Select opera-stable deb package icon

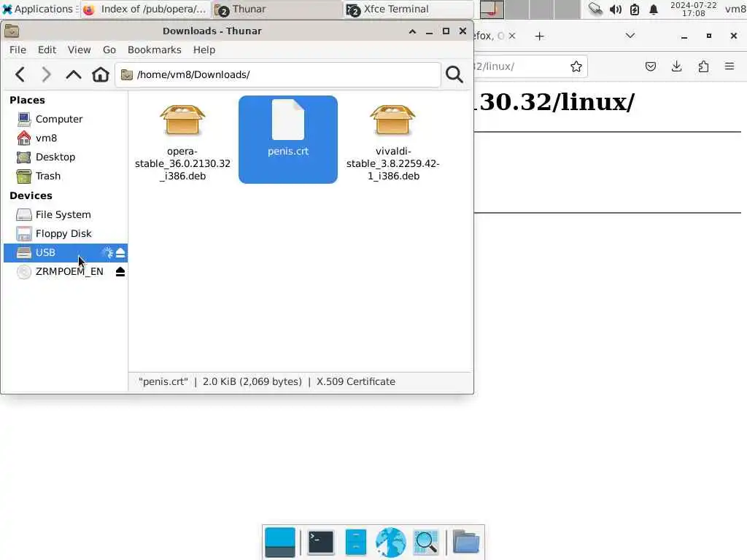tap(182, 120)
